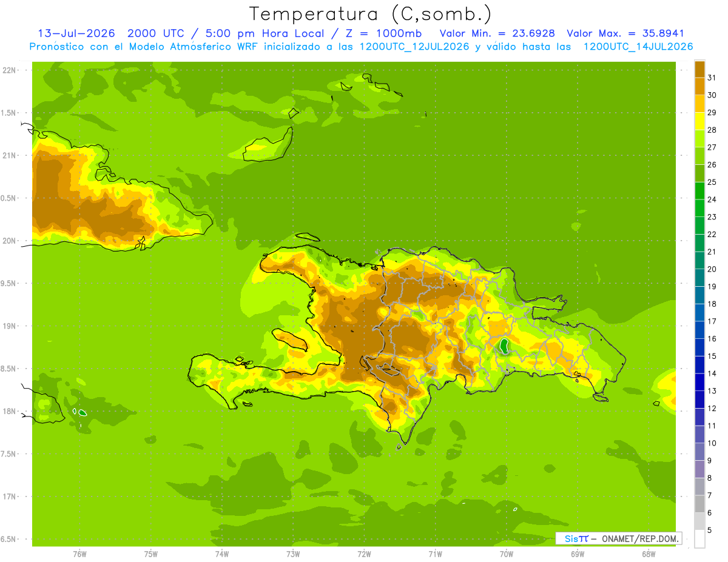Image resolution: width=728 pixels, height=562 pixels.
Task: Click the "76W" longitude axis label
Action: pos(79,554)
